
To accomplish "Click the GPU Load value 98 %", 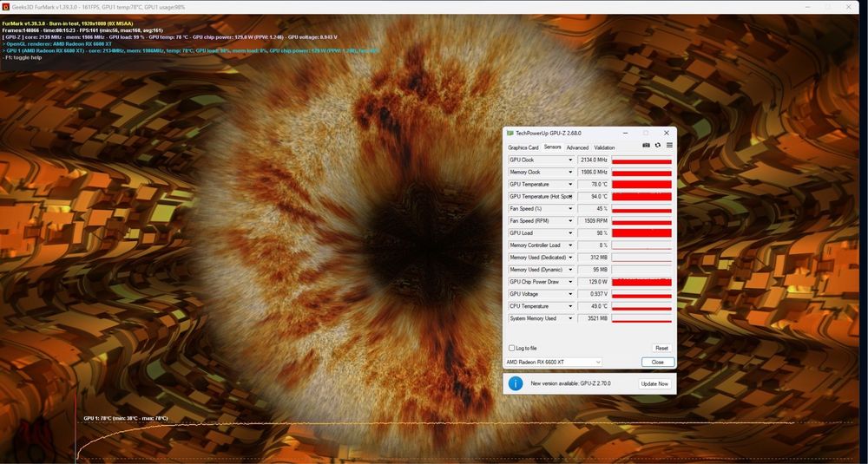I will click(594, 232).
